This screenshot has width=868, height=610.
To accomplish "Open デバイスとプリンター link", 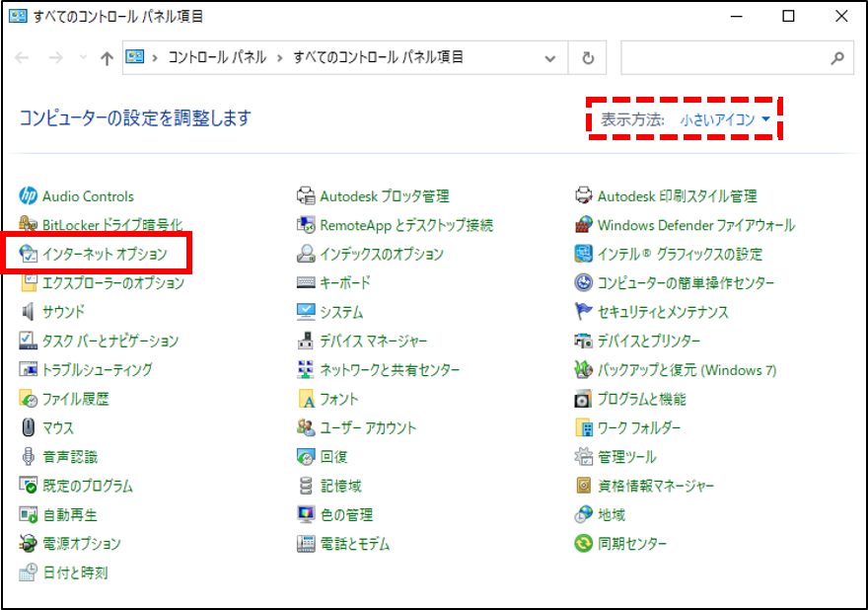I will (x=649, y=341).
